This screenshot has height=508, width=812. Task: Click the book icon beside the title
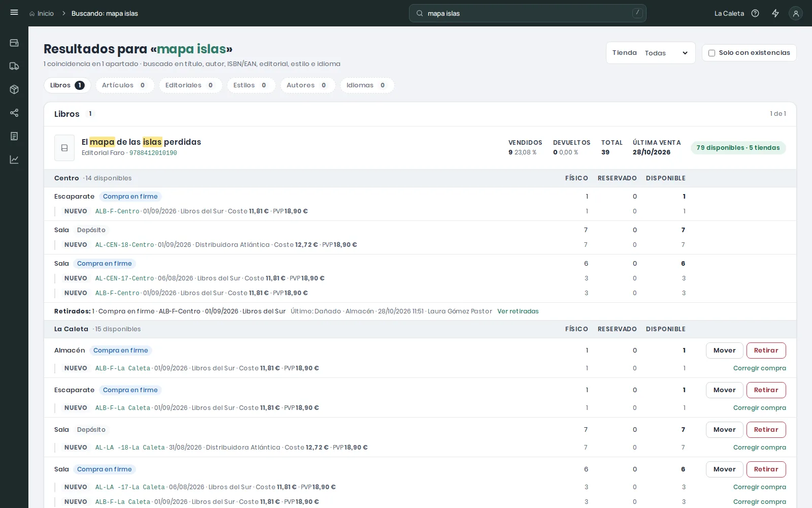(x=64, y=148)
